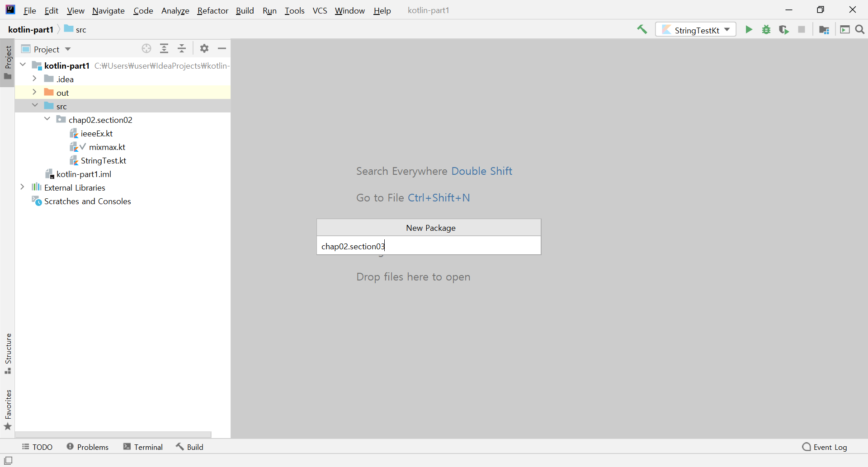
Task: Collapse the src folder
Action: (x=35, y=106)
